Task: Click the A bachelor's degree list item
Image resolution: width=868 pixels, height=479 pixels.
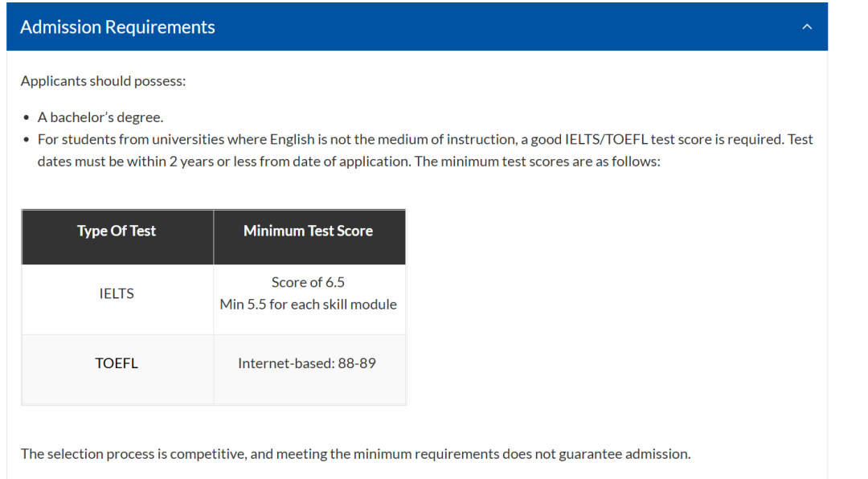Action: [x=100, y=117]
